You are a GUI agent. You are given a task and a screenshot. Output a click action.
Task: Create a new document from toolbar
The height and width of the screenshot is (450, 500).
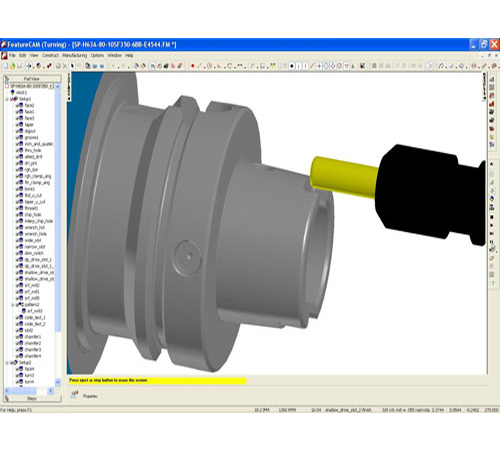point(6,66)
